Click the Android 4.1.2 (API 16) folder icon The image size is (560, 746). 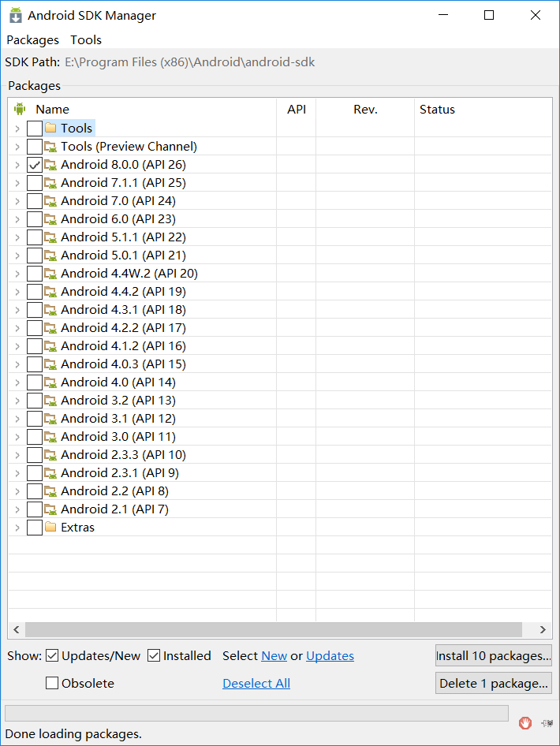coord(50,345)
